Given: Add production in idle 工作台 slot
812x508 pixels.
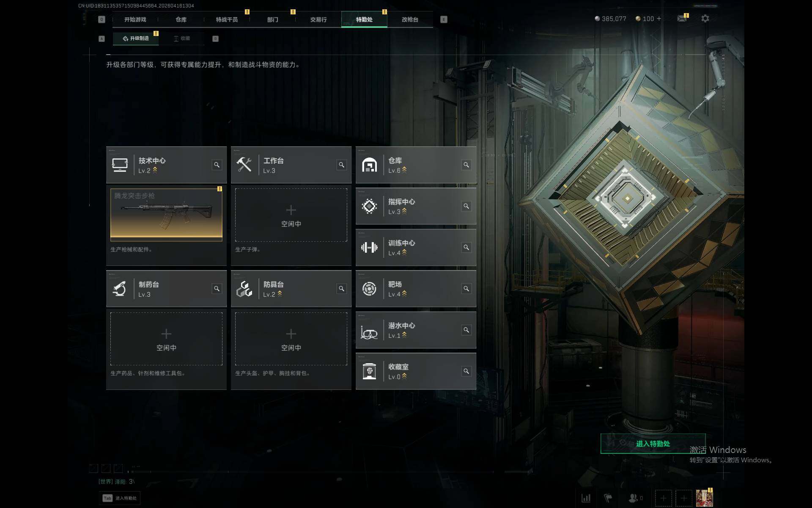Looking at the screenshot, I should 291,215.
